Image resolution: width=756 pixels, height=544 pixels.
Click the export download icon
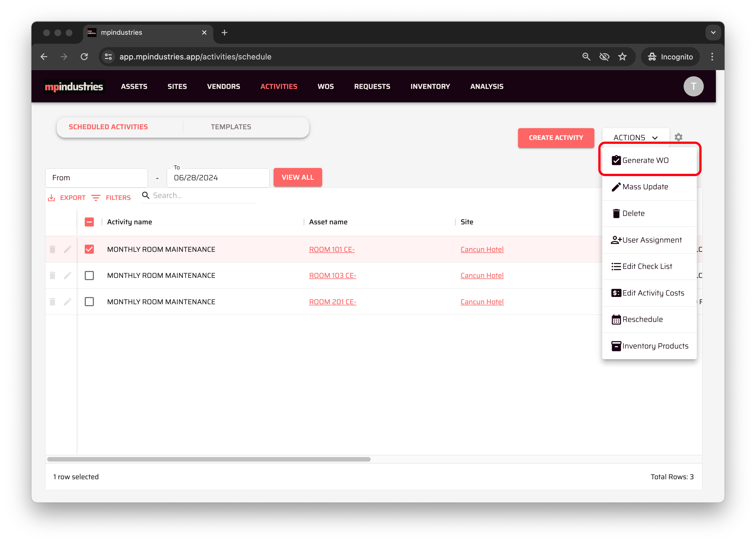click(52, 197)
